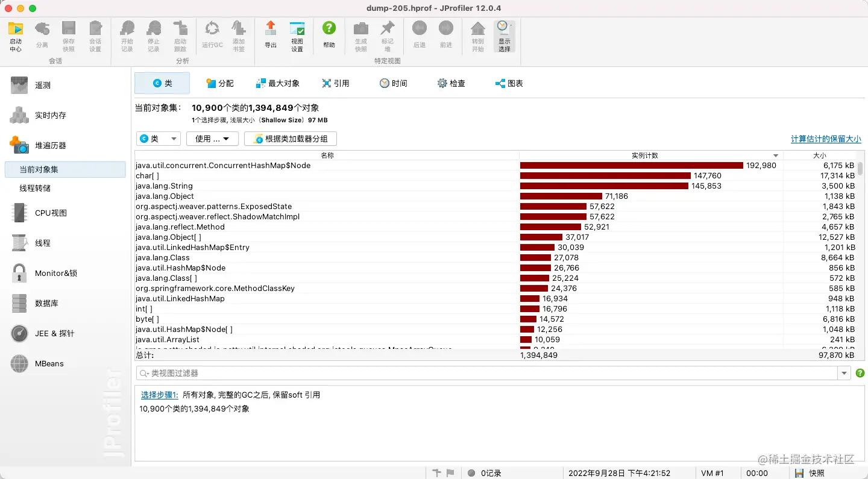Click the 显示选择 toolbar icon
This screenshot has height=479, width=868.
[x=504, y=36]
